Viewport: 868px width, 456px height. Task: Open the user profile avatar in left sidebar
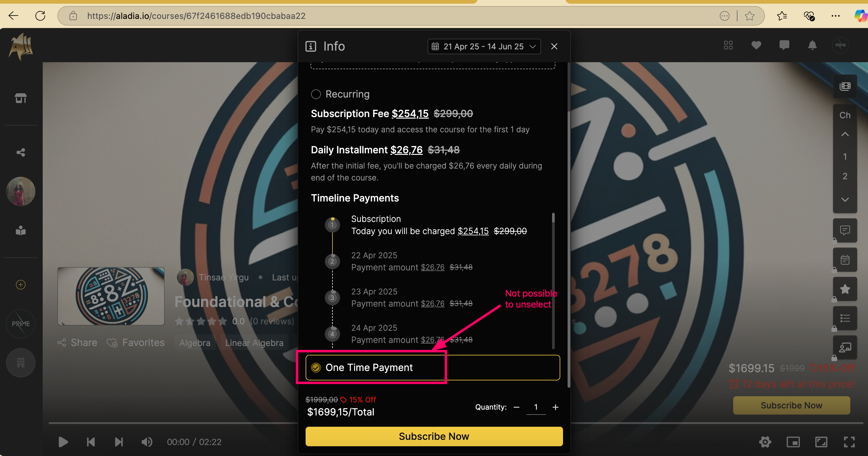(20, 191)
